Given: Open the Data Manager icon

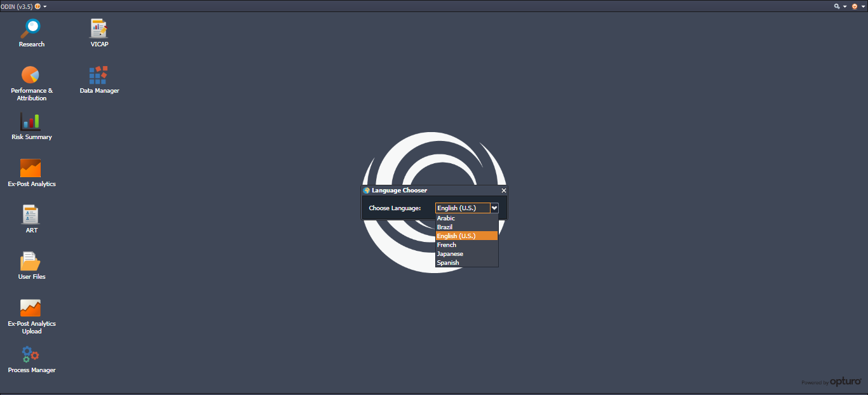Looking at the screenshot, I should 99,75.
